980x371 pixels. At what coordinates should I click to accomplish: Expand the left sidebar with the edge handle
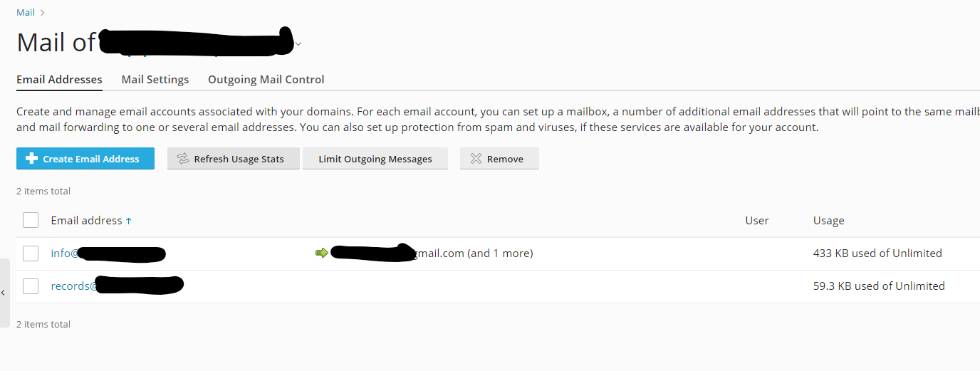4,293
